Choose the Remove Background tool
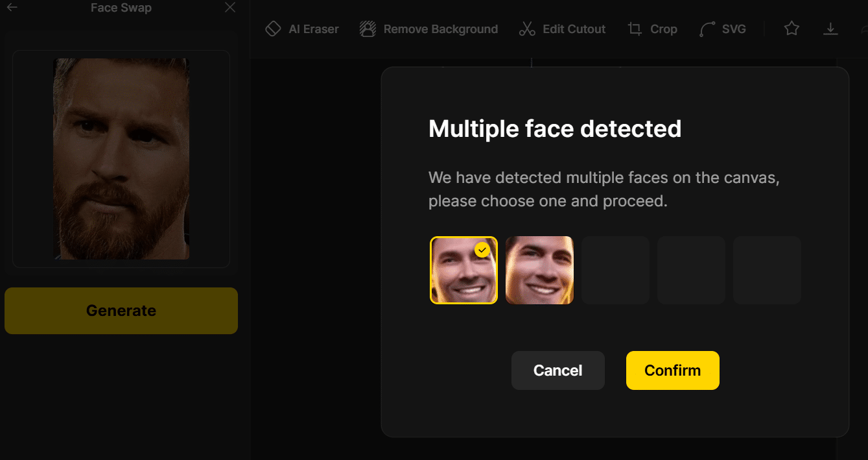This screenshot has width=868, height=460. point(429,29)
